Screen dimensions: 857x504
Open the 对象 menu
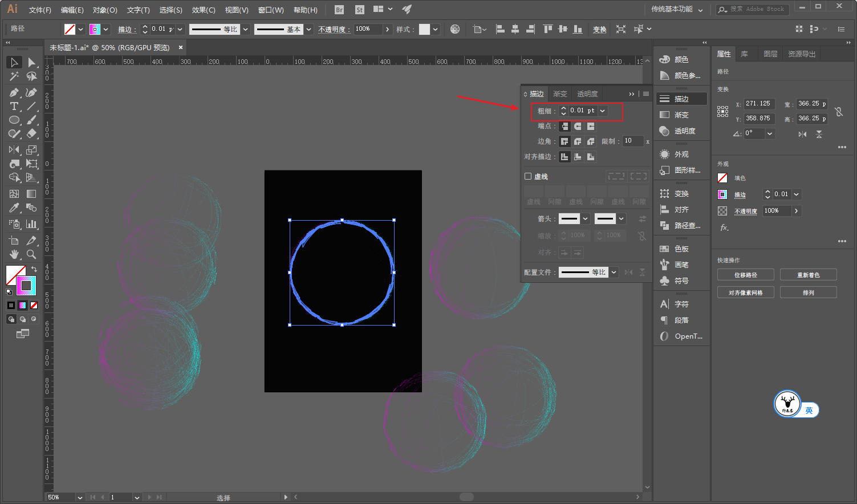105,10
